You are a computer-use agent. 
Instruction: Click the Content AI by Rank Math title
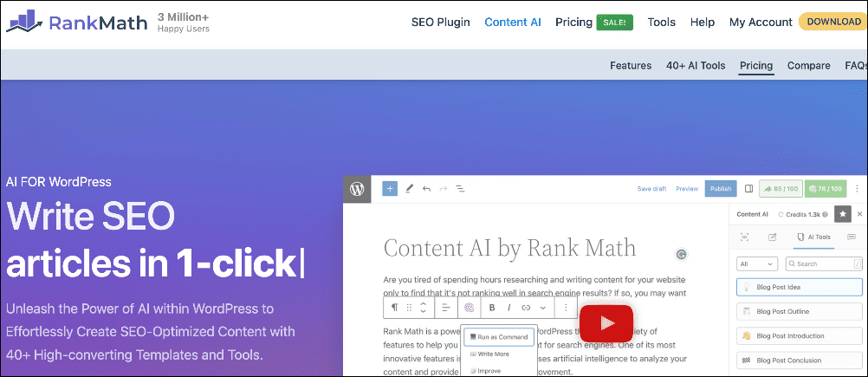point(509,248)
